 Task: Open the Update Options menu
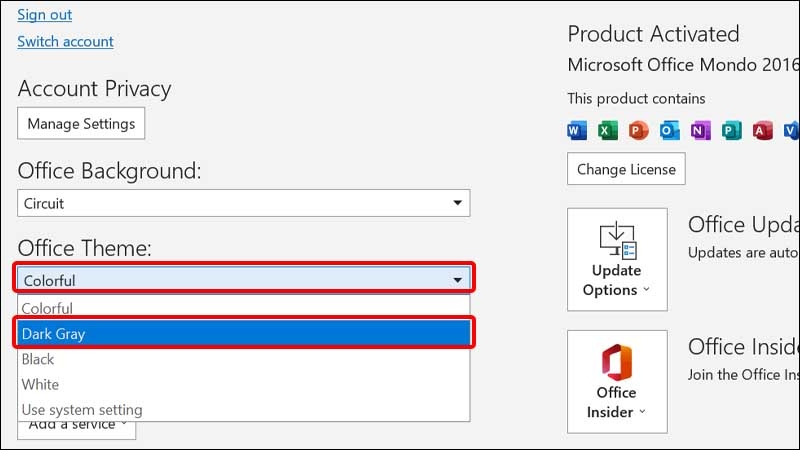pyautogui.click(x=617, y=259)
